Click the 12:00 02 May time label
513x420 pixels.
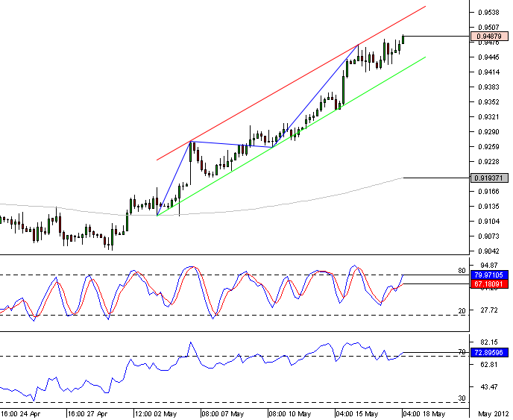pos(156,414)
